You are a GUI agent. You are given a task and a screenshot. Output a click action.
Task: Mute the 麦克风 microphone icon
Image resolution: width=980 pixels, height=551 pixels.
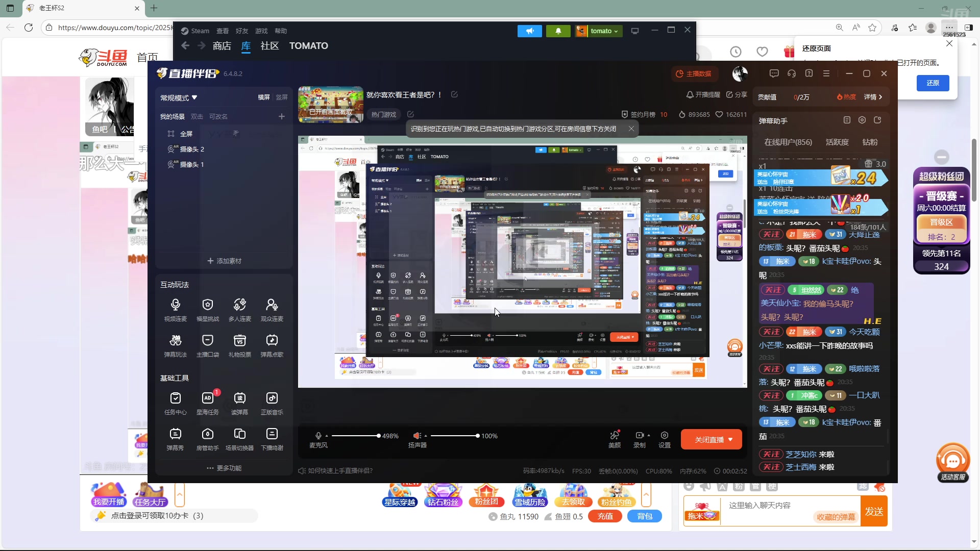[x=318, y=436]
